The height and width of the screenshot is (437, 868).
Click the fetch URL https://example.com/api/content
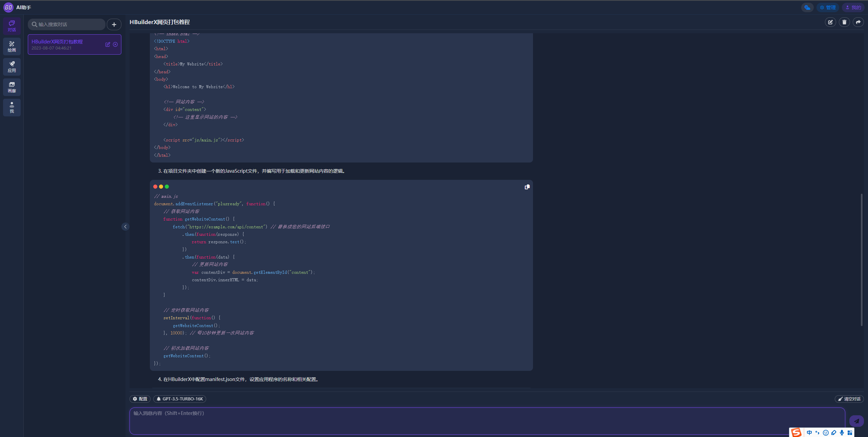click(x=226, y=227)
